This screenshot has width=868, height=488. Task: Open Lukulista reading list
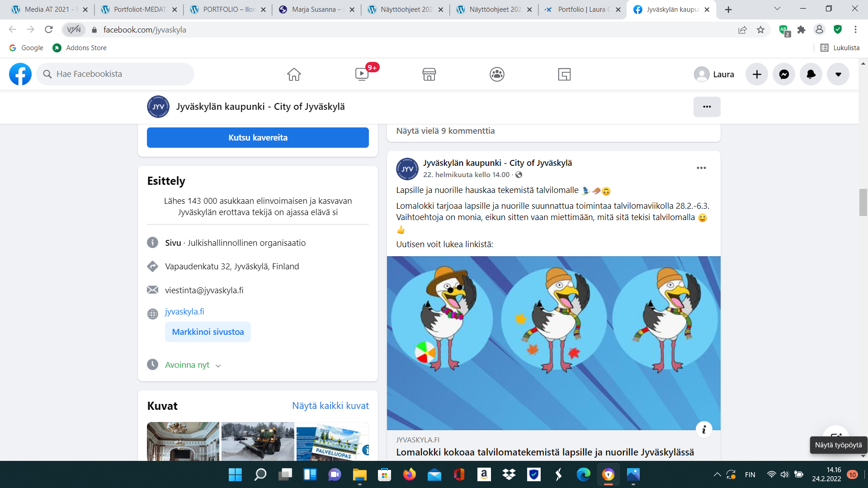840,48
